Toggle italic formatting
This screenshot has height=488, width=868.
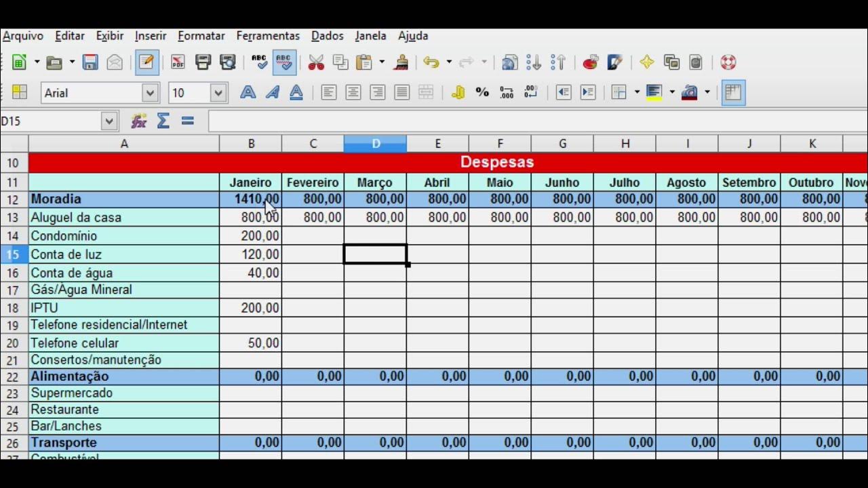(x=272, y=92)
